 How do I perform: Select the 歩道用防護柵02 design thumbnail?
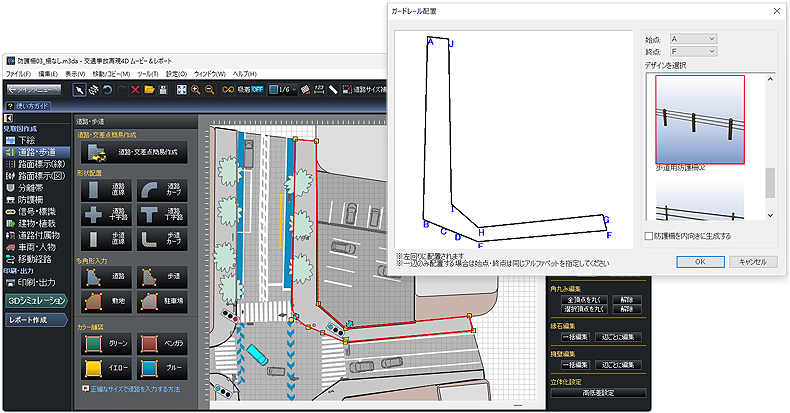pyautogui.click(x=700, y=119)
